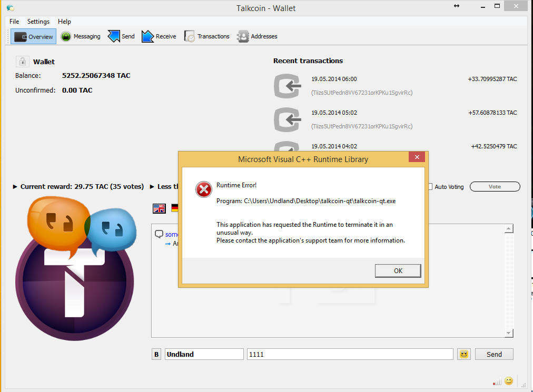Open the Settings menu
Screen dimensions: 533x392
click(x=38, y=22)
